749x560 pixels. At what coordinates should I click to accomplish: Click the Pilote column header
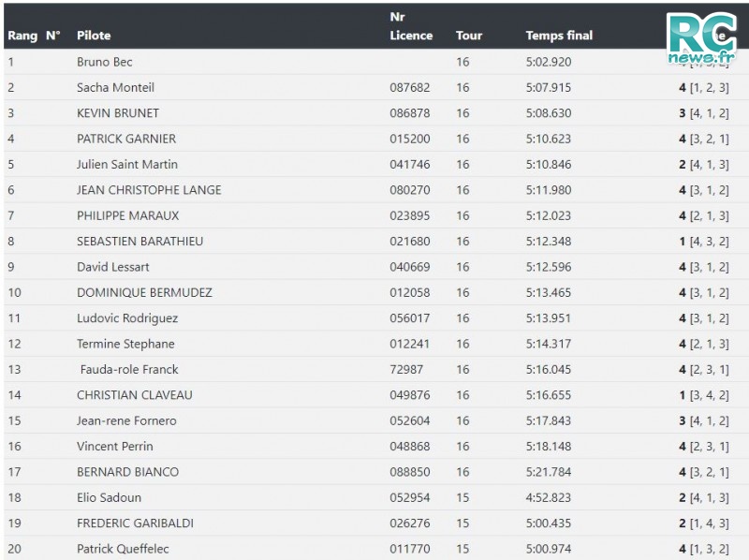tap(94, 36)
